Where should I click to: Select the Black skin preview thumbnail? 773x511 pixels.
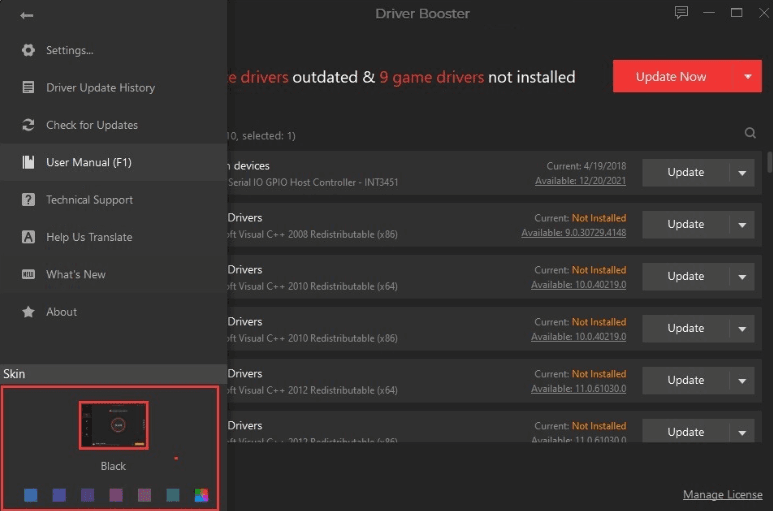pyautogui.click(x=113, y=425)
